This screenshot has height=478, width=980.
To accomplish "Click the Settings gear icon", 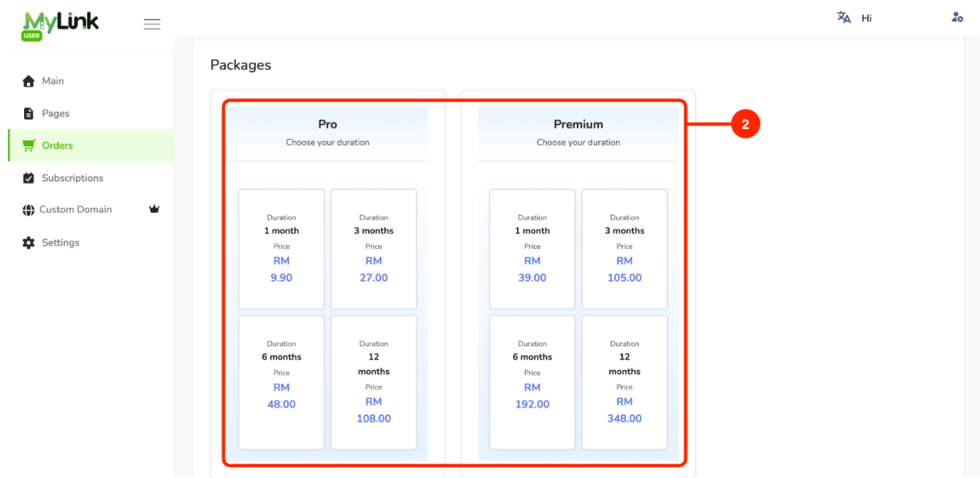I will (x=28, y=243).
